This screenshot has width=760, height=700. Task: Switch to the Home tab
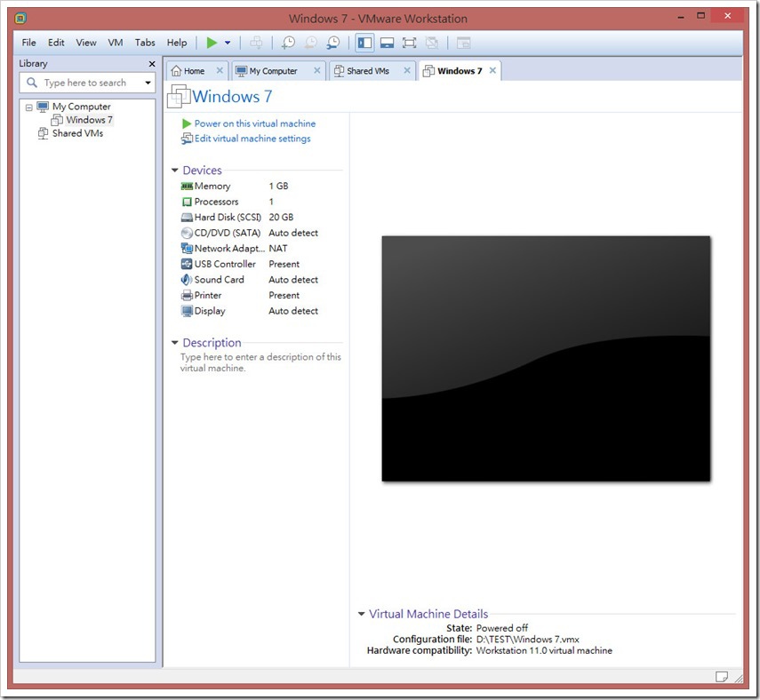[x=194, y=71]
